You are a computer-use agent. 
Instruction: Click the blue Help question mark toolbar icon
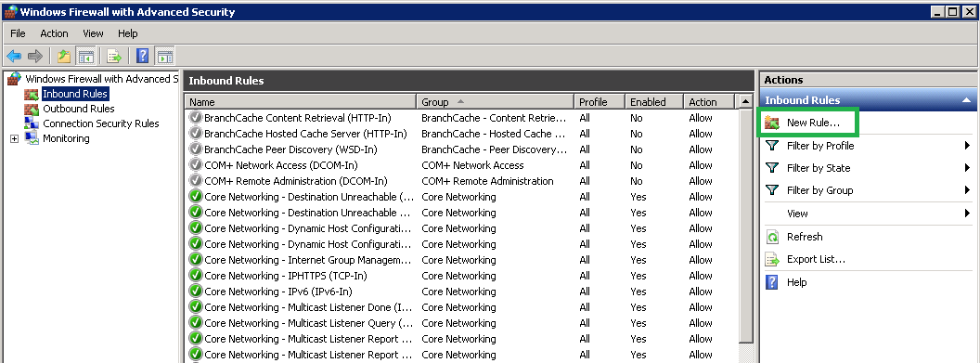coord(143,57)
